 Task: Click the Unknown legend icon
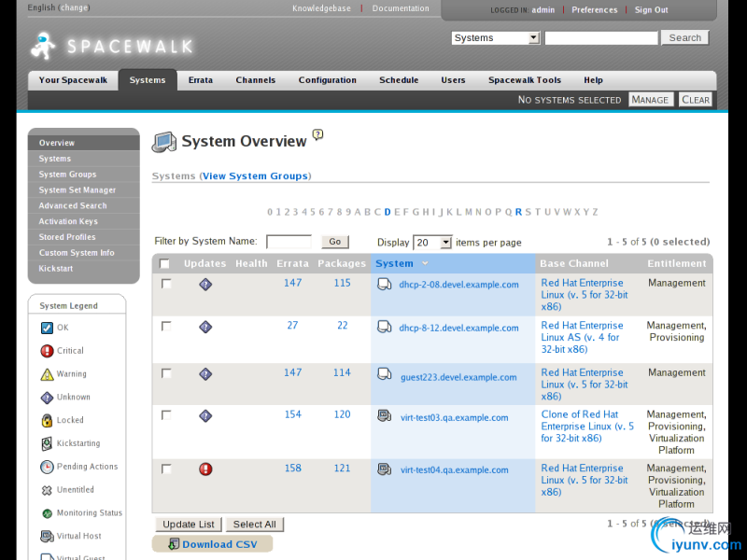[x=47, y=398]
